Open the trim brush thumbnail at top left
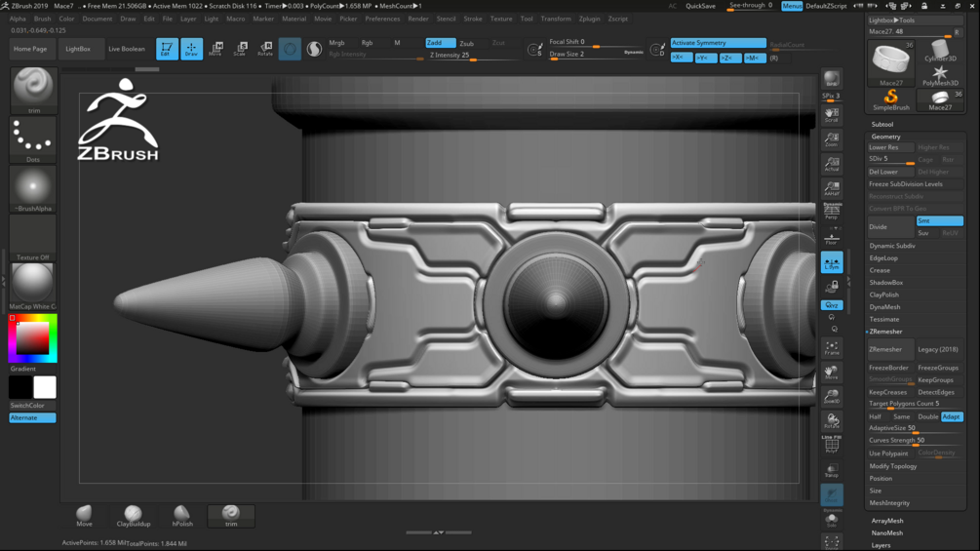 coord(33,90)
